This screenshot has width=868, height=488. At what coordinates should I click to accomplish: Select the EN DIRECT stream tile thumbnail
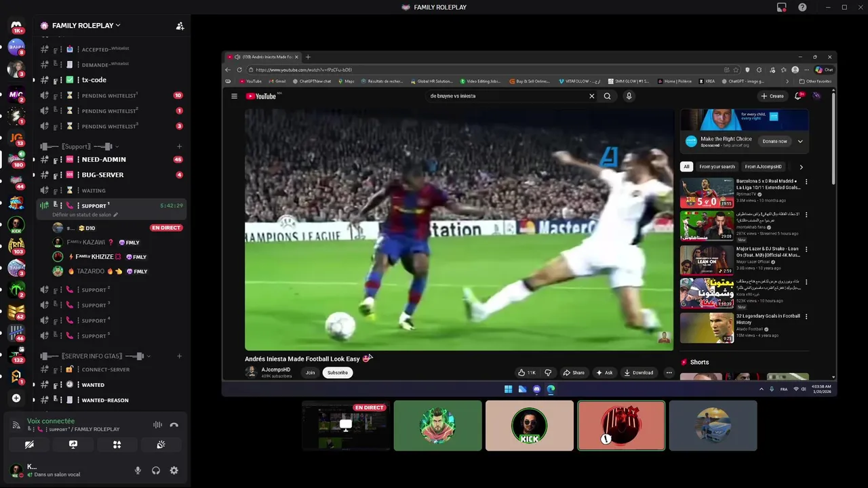(346, 426)
